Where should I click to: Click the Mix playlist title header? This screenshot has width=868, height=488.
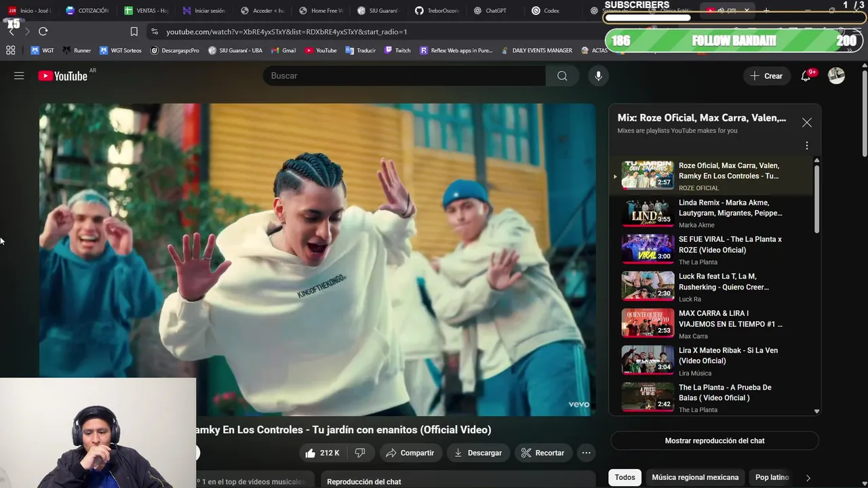click(x=701, y=118)
